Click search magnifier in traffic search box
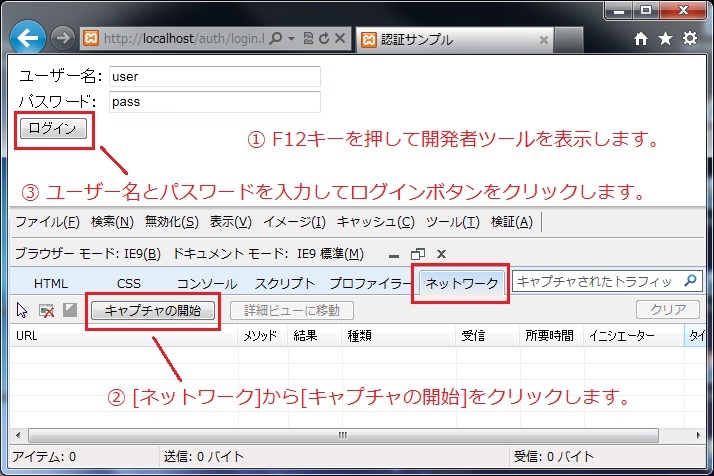Screen dimensions: 714x476 tap(691, 281)
